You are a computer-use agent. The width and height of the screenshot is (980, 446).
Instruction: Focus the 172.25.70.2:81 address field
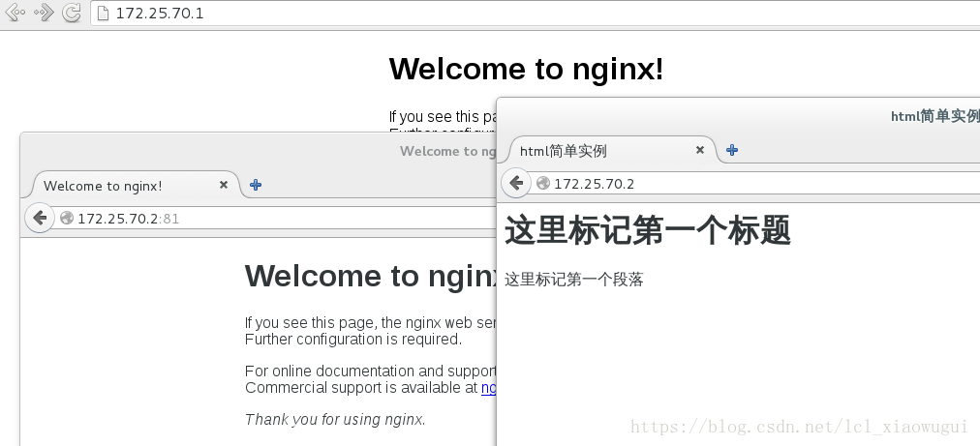click(275, 218)
